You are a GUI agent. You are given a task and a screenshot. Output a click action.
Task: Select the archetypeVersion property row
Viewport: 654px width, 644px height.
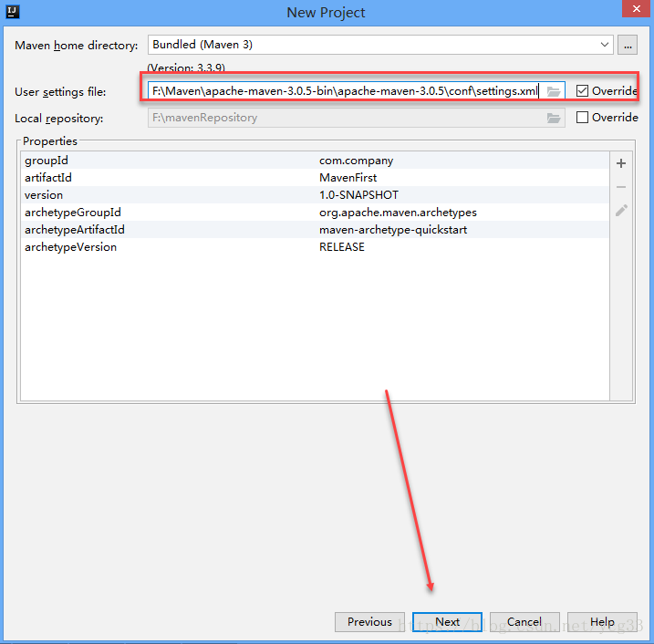pos(315,247)
